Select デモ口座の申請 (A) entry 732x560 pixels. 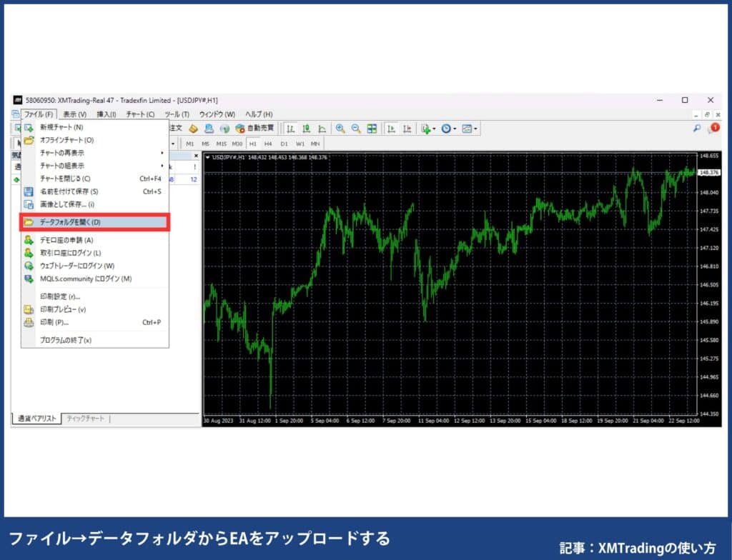95,240
